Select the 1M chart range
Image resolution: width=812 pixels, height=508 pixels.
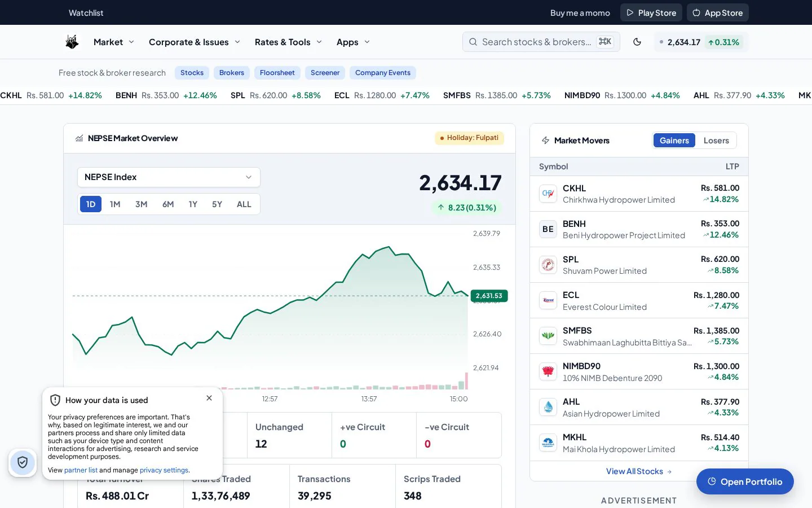coord(115,204)
